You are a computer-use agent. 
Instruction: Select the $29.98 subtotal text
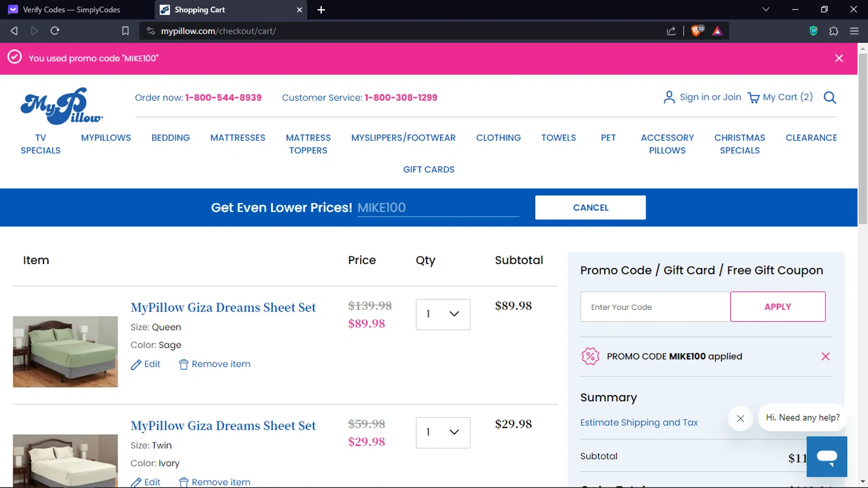click(513, 424)
